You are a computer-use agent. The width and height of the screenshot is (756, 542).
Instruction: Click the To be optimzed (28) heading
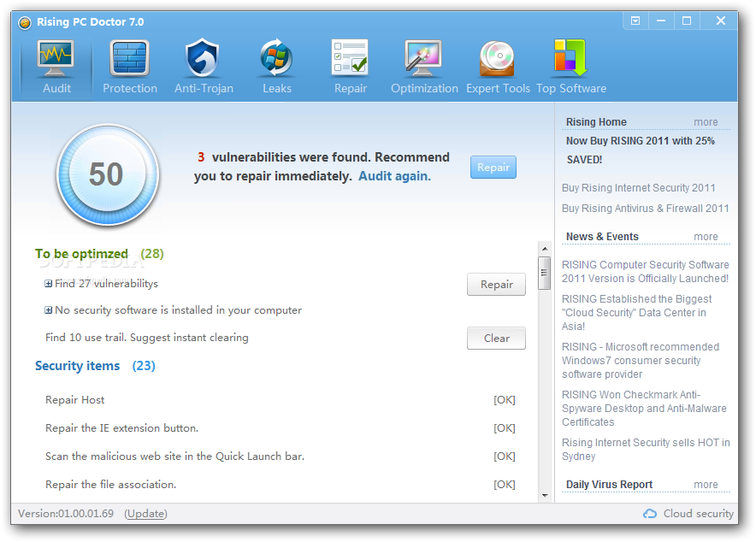(x=99, y=254)
